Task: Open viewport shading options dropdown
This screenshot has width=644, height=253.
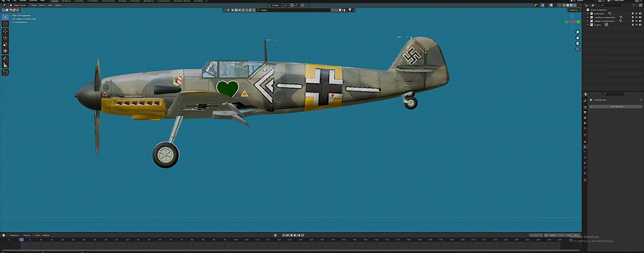Action: pos(578,5)
